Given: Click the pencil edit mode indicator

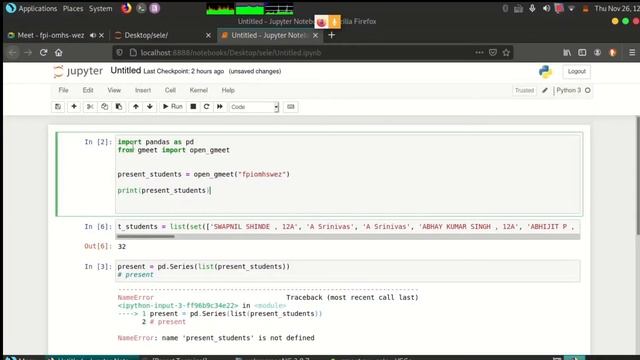Looking at the screenshot, I should [x=544, y=90].
